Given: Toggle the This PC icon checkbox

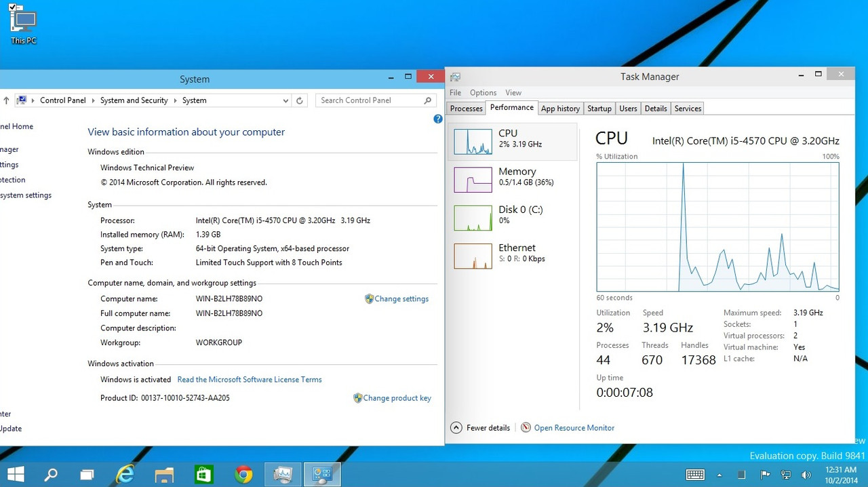Looking at the screenshot, I should click(12, 7).
